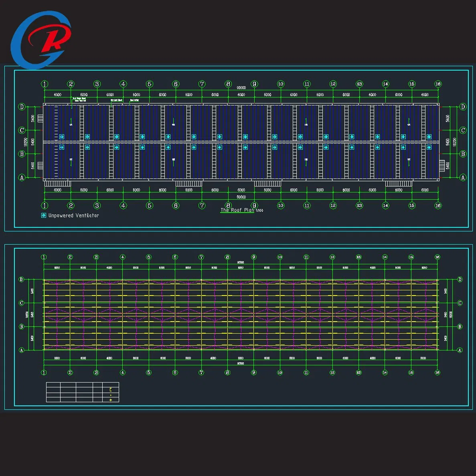The width and height of the screenshot is (476, 476).
Task: Click the red and blue GR company logo
Action: point(41,40)
